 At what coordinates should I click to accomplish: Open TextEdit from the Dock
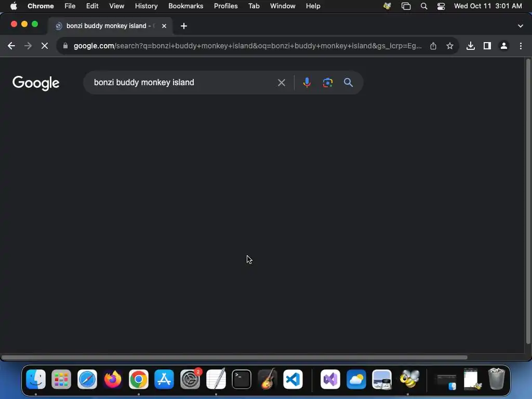[x=216, y=379]
